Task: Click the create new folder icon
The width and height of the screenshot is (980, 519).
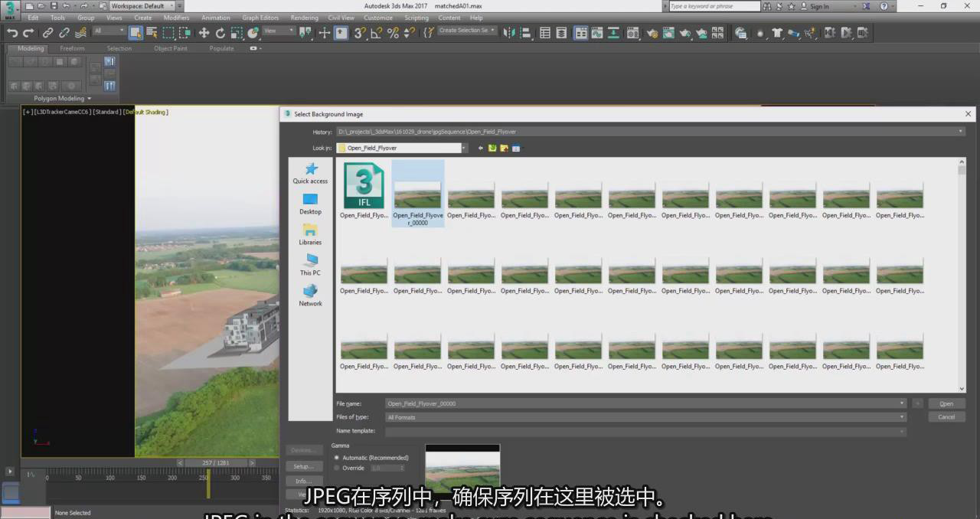Action: [x=504, y=148]
